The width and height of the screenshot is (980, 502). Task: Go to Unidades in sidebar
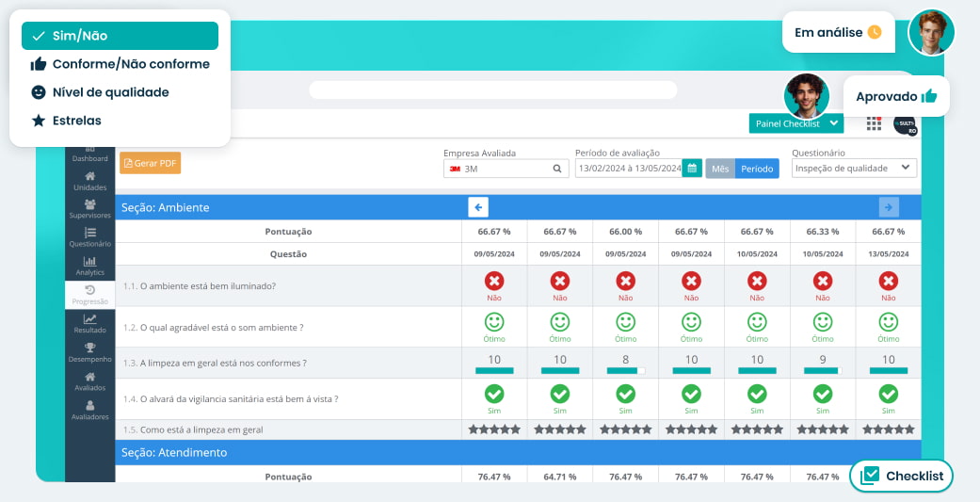click(89, 181)
